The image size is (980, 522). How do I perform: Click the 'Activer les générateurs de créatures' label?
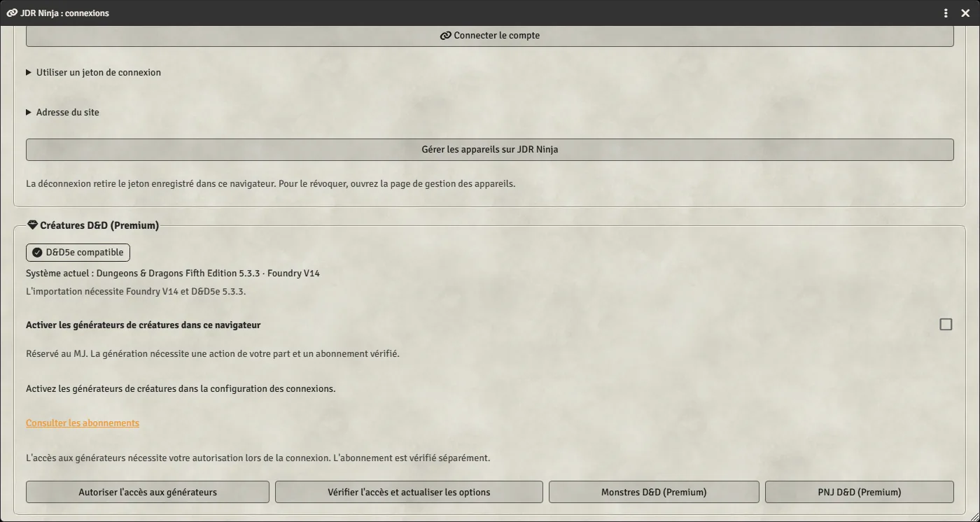(x=143, y=325)
